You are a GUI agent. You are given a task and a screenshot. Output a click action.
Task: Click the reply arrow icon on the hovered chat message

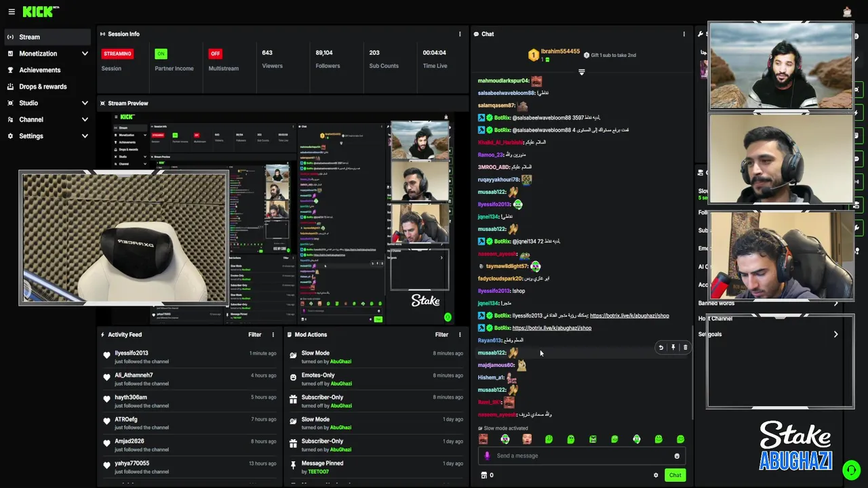661,348
